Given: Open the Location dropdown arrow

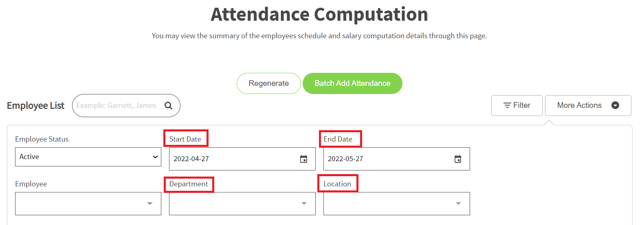Looking at the screenshot, I should pos(458,203).
